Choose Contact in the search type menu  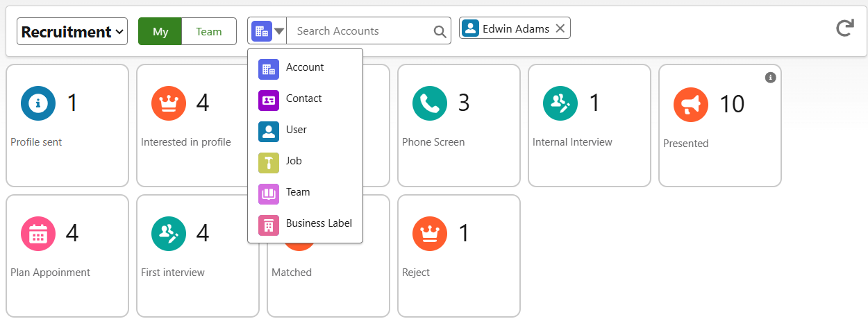pos(303,98)
